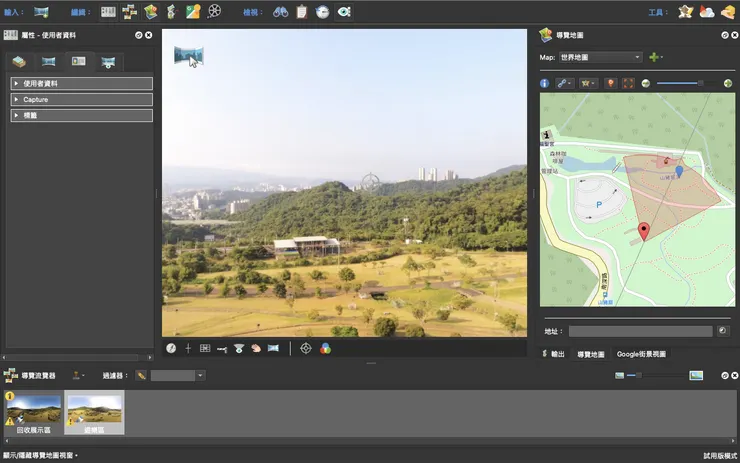Toggle the funnel filter icon below viewer

pyautogui.click(x=239, y=348)
